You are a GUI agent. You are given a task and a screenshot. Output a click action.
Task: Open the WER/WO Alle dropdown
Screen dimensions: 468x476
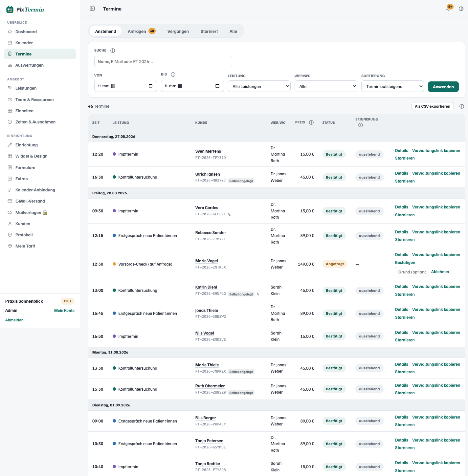326,86
